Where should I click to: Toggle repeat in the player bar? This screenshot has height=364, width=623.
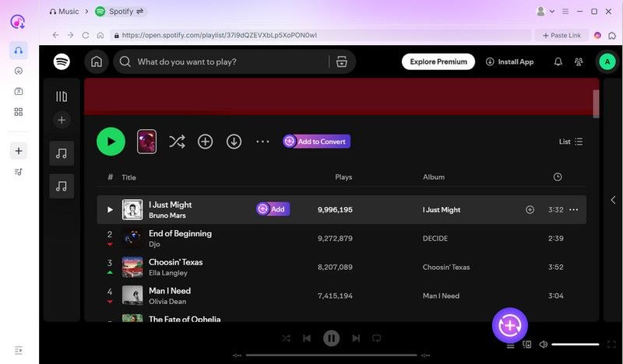point(377,338)
